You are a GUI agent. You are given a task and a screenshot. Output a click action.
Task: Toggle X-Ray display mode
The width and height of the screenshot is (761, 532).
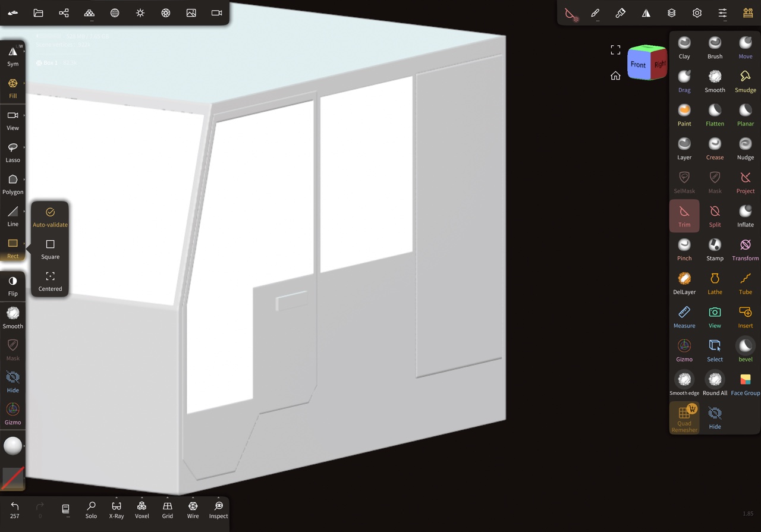117,509
